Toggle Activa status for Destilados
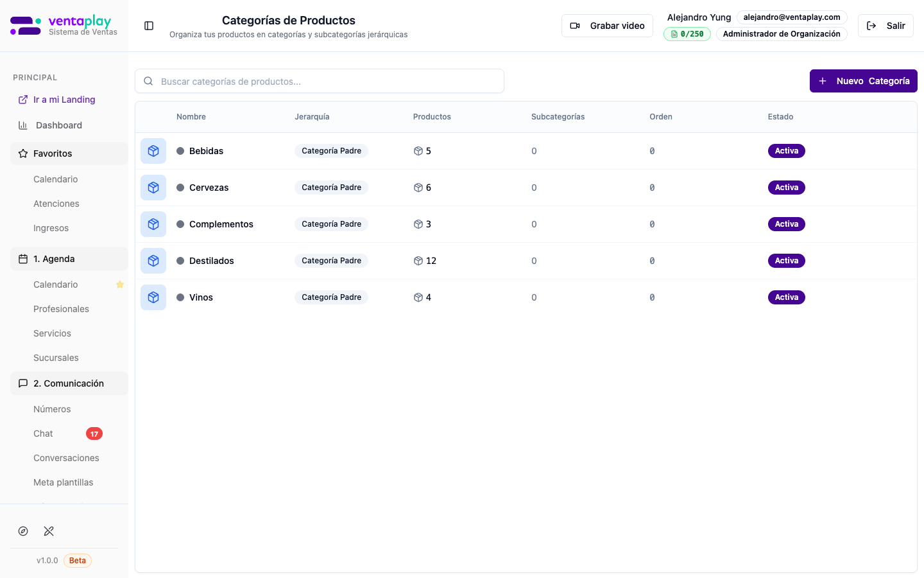924x578 pixels. (x=786, y=261)
